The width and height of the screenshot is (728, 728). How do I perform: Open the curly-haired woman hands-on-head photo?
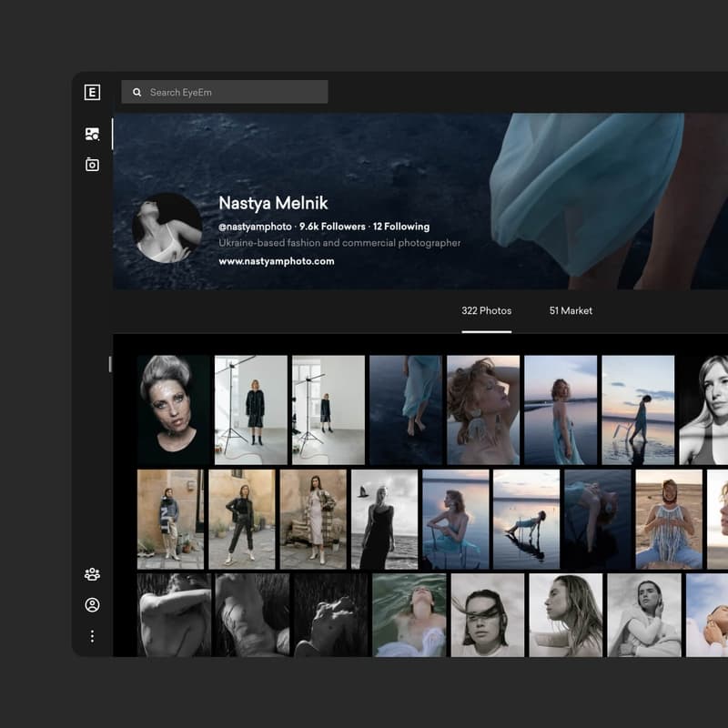pos(482,409)
